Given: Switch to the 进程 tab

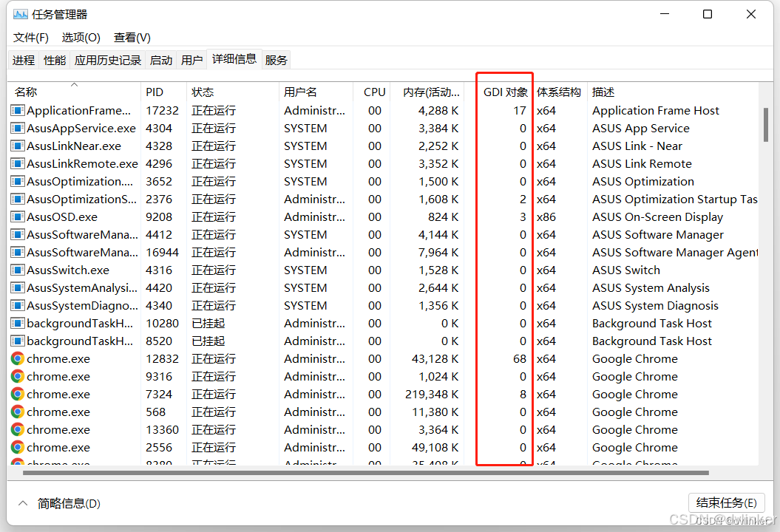Looking at the screenshot, I should click(x=24, y=60).
